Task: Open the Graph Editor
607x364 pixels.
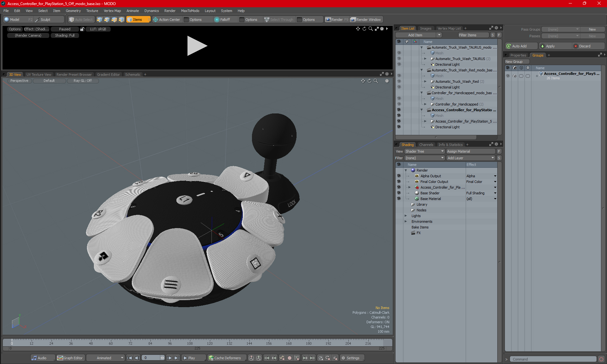Action: point(70,358)
